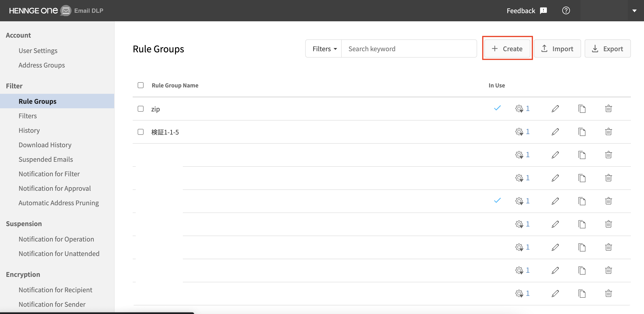Open User Settings in the sidebar
This screenshot has height=314, width=644.
click(38, 51)
